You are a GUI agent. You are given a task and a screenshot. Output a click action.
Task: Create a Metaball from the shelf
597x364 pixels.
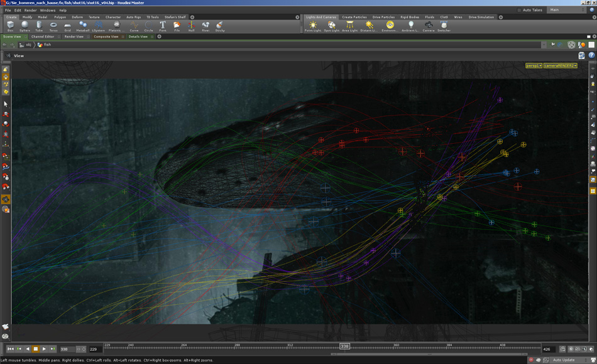[x=83, y=26]
